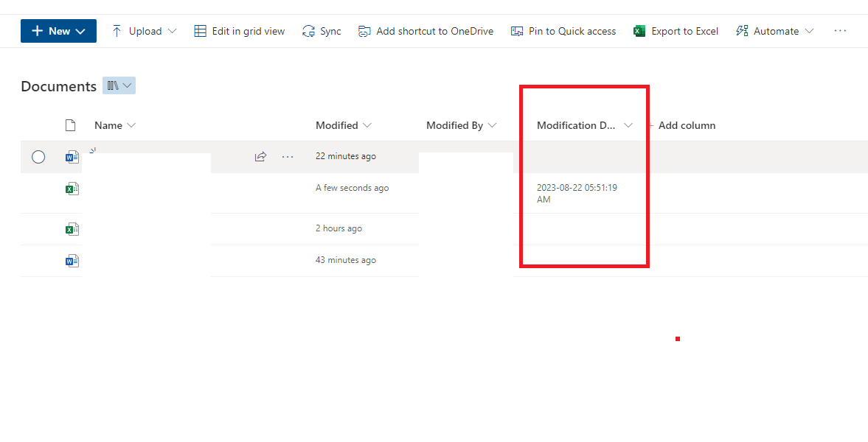
Task: Open Add shortcut to OneDrive
Action: coord(364,30)
